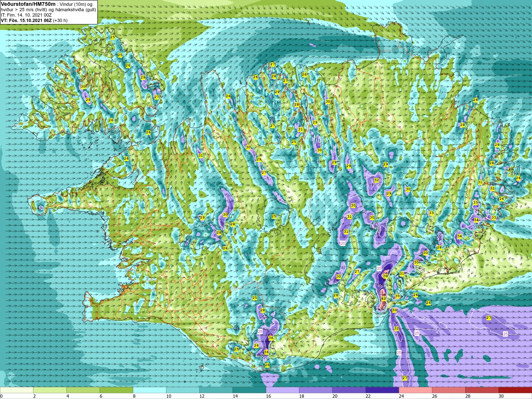This screenshot has height=399, width=532.
Task: Click the yellow gust label 38
Action: 385,276
